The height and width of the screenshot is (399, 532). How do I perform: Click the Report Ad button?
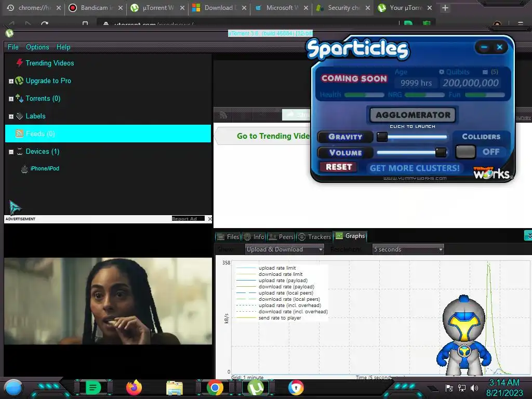pyautogui.click(x=188, y=219)
